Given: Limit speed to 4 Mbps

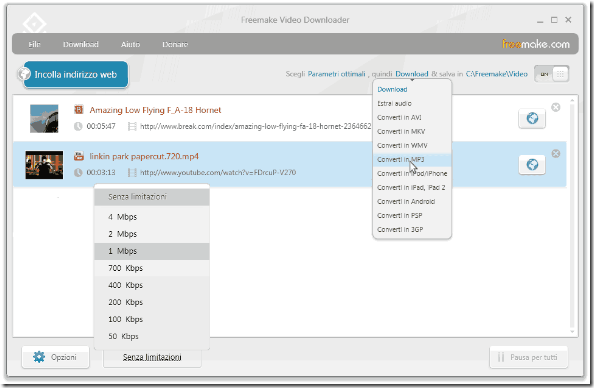Looking at the screenshot, I should point(152,217).
